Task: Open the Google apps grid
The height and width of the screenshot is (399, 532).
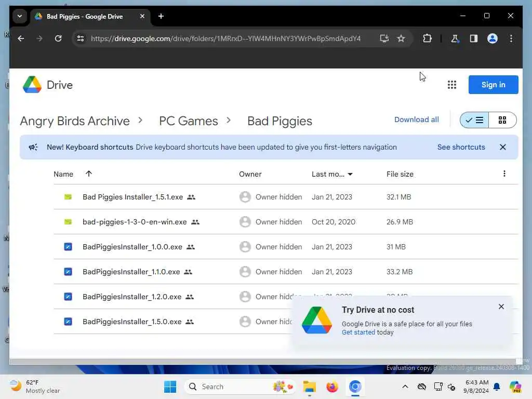Action: tap(451, 85)
